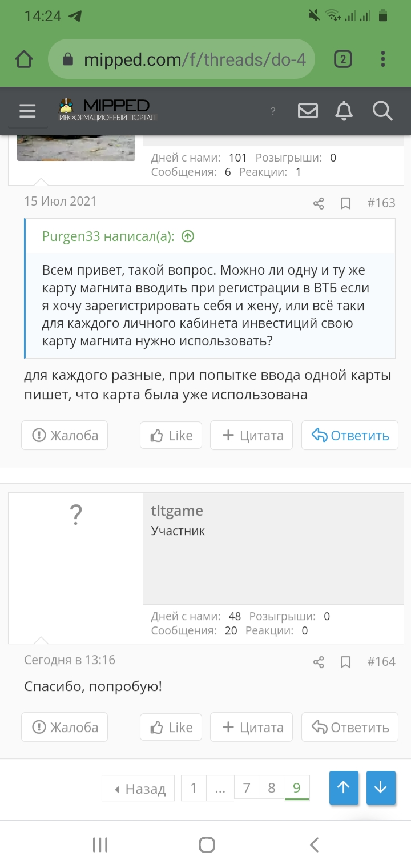Open the bell notifications icon
The image size is (411, 868).
point(344,111)
